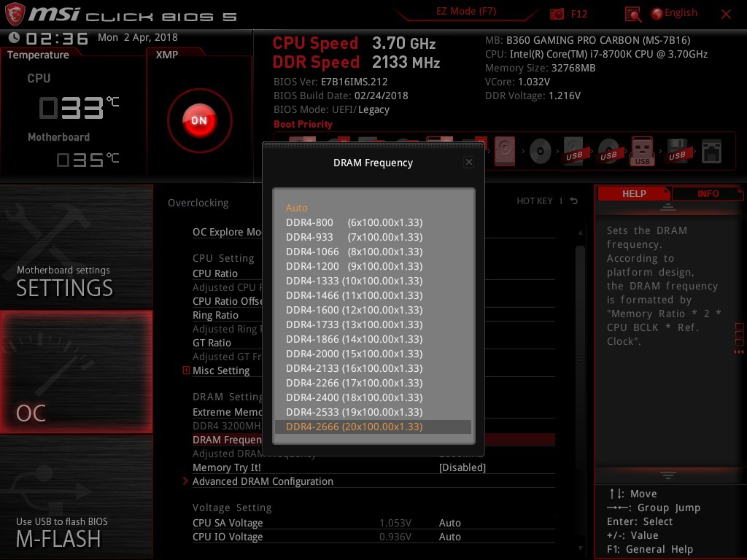Select hard disk boot device icon
The height and width of the screenshot is (560, 747).
(x=505, y=151)
